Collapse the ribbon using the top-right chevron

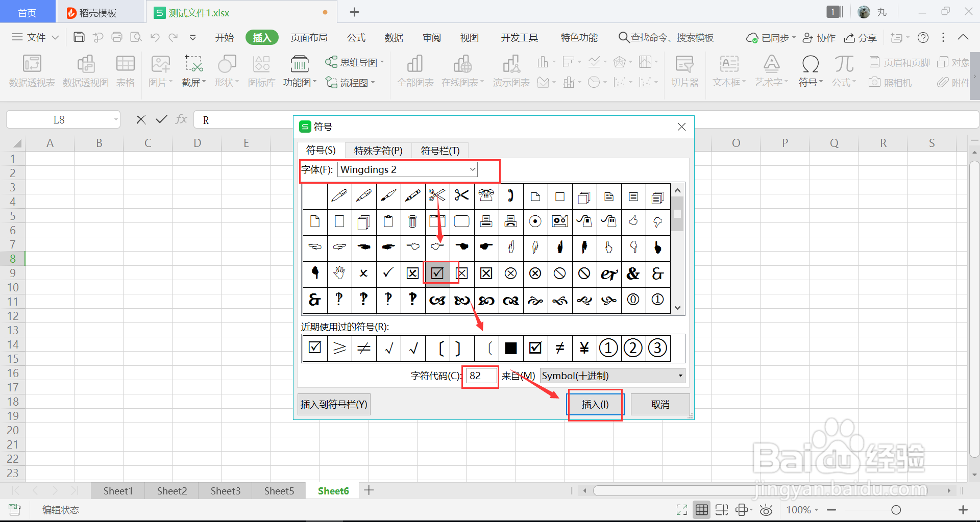click(963, 37)
